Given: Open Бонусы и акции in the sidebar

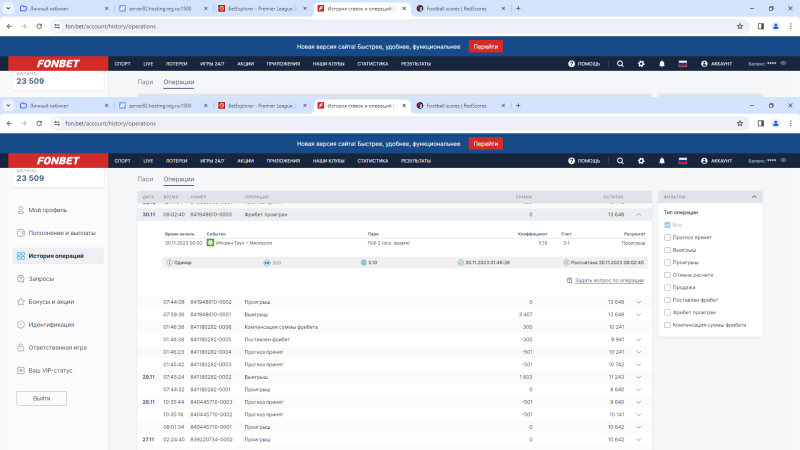Looking at the screenshot, I should [x=51, y=301].
